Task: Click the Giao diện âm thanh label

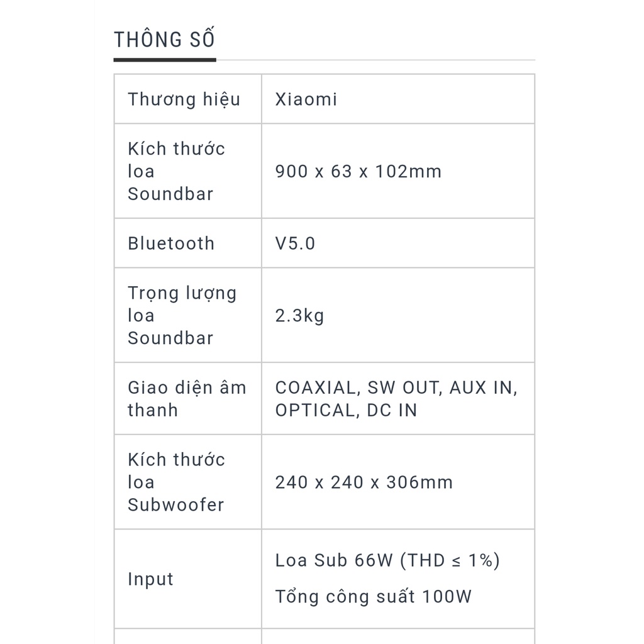Action: (187, 399)
